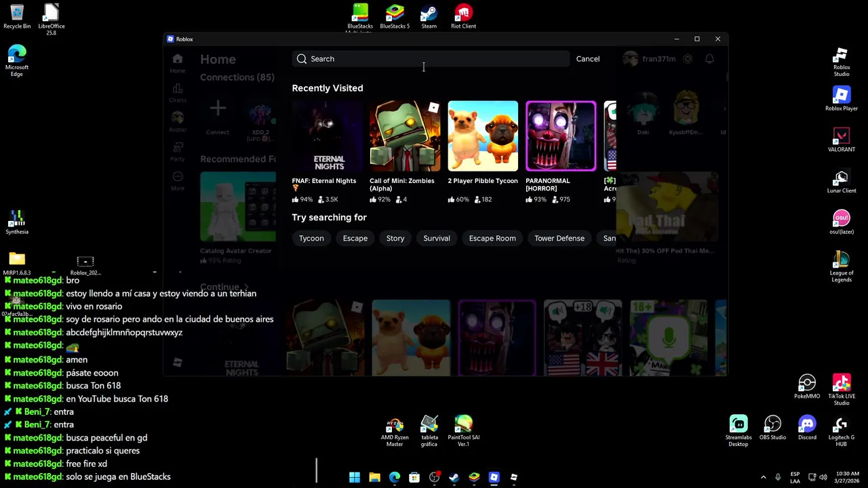Open the MIRP1.6.8.3 folder
The height and width of the screenshot is (488, 868).
coord(17,264)
